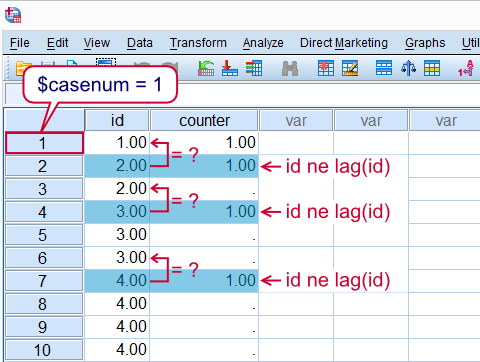Click id cell 3.00 in row 6
Screen dimensions: 480x362
(117, 258)
